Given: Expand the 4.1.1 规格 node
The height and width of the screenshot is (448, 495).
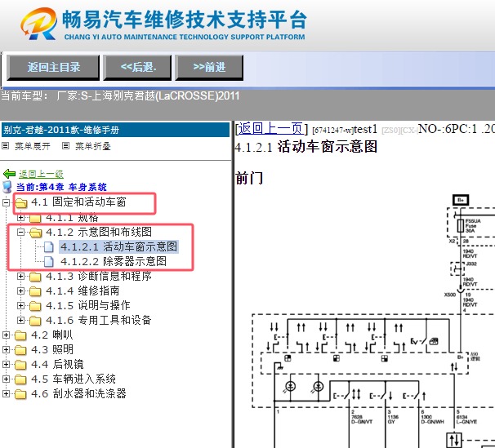Looking at the screenshot, I should tap(21, 218).
